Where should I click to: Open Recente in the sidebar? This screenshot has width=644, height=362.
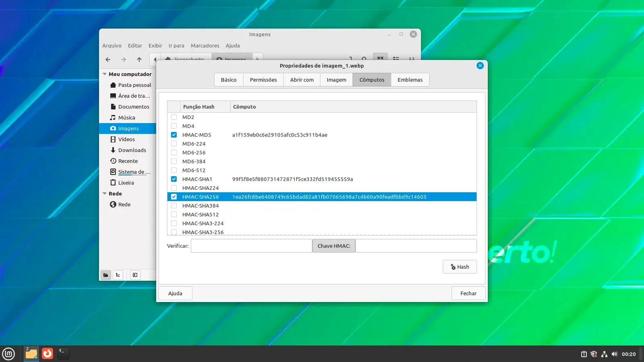pyautogui.click(x=124, y=161)
